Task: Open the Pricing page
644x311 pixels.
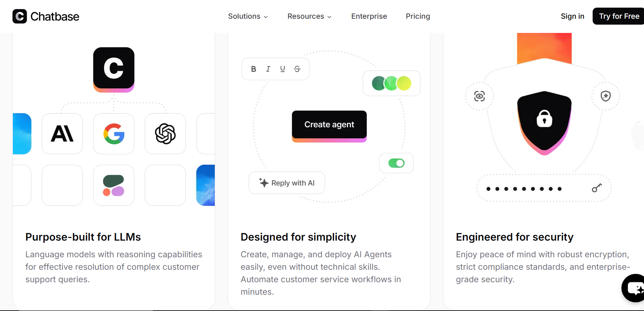Action: click(x=418, y=16)
